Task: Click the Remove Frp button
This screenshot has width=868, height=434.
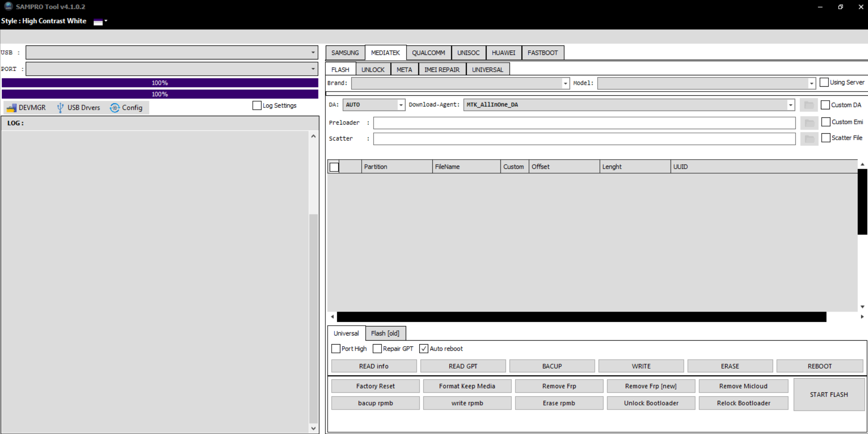Action: click(x=559, y=386)
